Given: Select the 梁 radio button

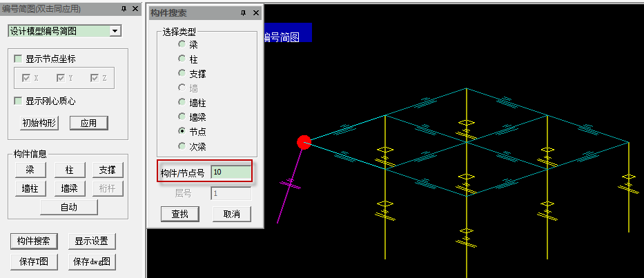Looking at the screenshot, I should click(x=182, y=45).
